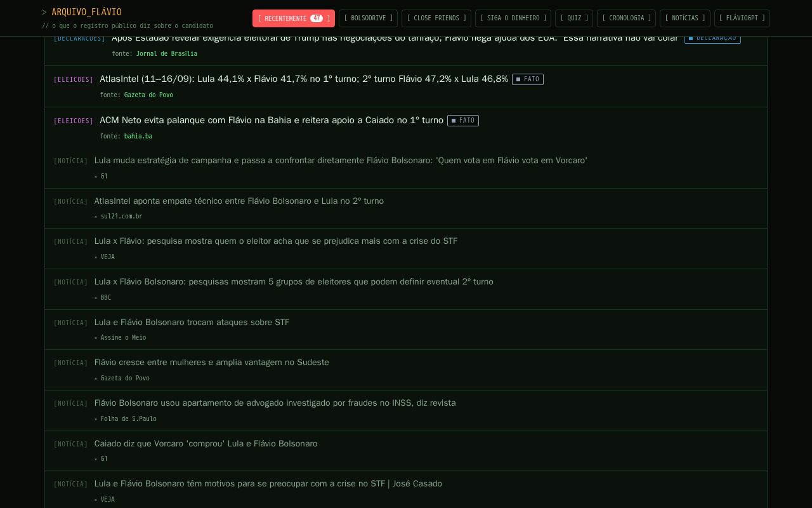Go to SIGA O DINHEIRO tab
812x508 pixels.
tap(513, 18)
